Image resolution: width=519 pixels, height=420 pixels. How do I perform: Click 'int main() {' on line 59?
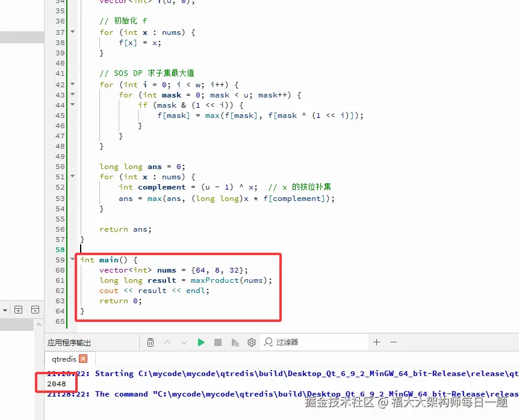click(109, 260)
